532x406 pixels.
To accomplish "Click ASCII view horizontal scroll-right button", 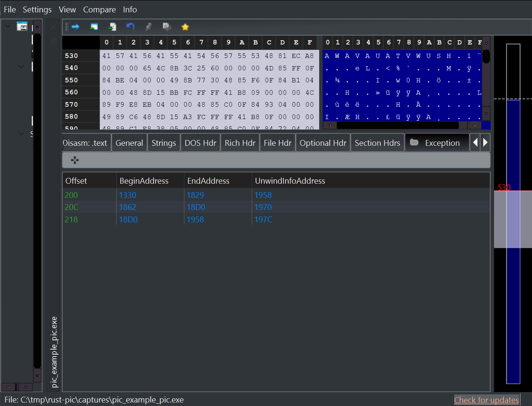I will [x=475, y=125].
